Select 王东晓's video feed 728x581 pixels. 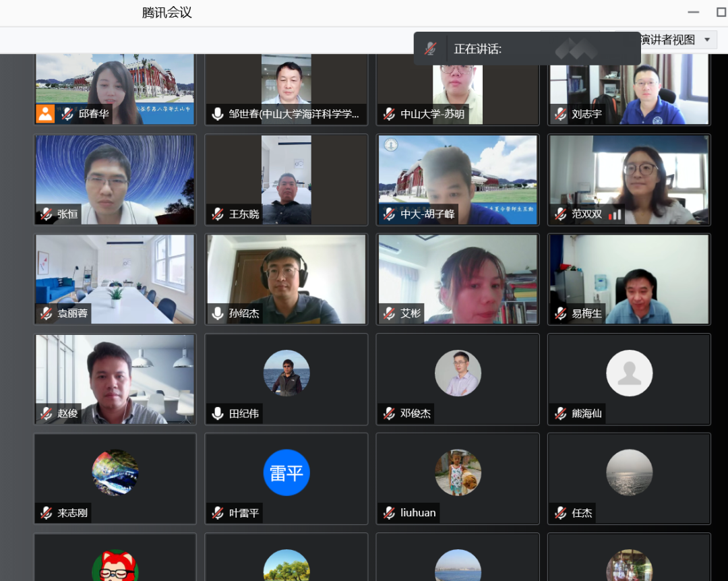pos(286,180)
